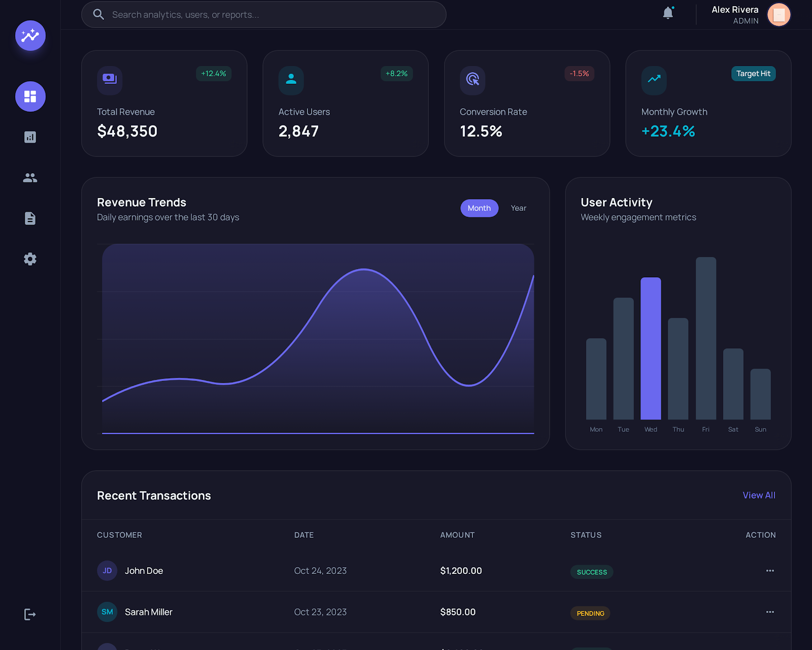Image resolution: width=812 pixels, height=650 pixels.
Task: Click the Total Revenue card icon
Action: [x=109, y=80]
